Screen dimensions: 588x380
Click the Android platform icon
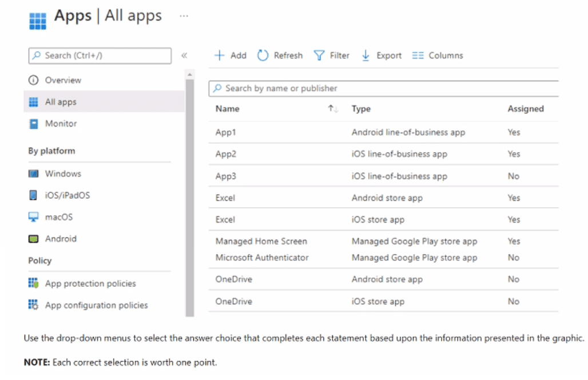[x=34, y=239]
